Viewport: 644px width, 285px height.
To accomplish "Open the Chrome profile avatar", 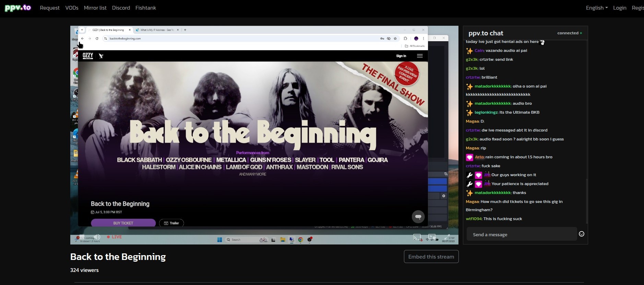I will (x=416, y=38).
